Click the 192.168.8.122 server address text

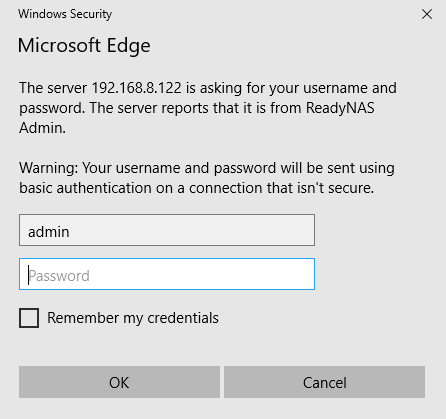[137, 88]
